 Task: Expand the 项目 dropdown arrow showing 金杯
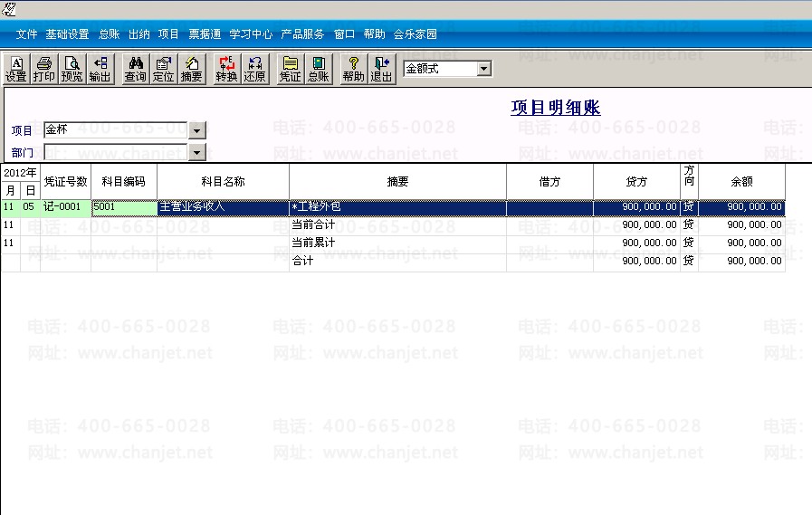click(x=196, y=130)
